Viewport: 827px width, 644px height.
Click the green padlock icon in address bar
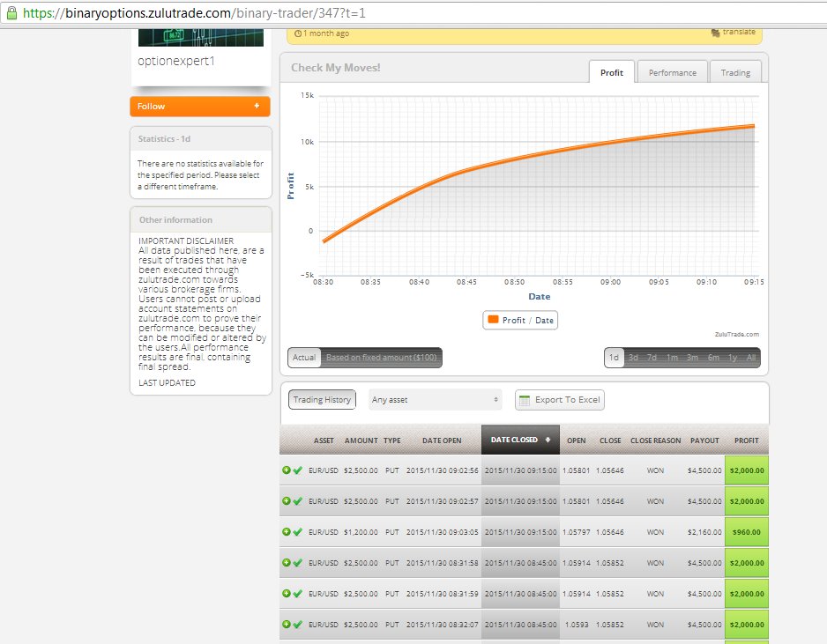[11, 12]
